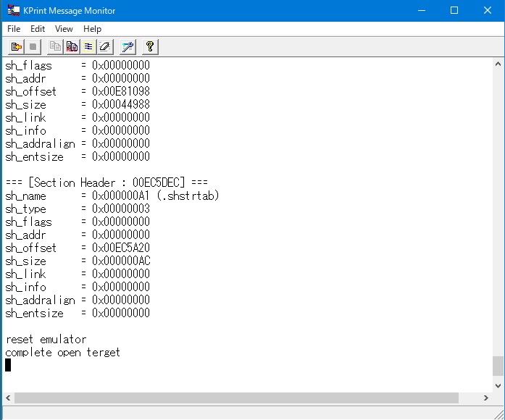The image size is (505, 420).
Task: Click the sh_offset 0x00EC5A20 line
Action: coord(78,248)
